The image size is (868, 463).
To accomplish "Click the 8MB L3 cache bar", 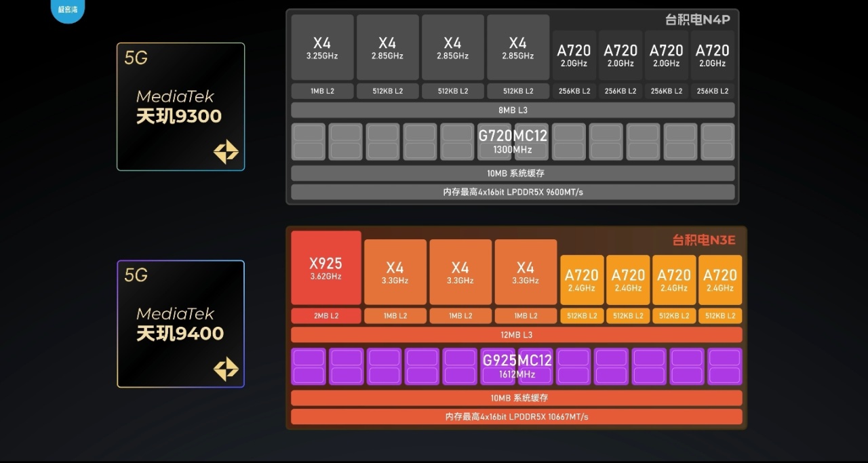I will (513, 110).
